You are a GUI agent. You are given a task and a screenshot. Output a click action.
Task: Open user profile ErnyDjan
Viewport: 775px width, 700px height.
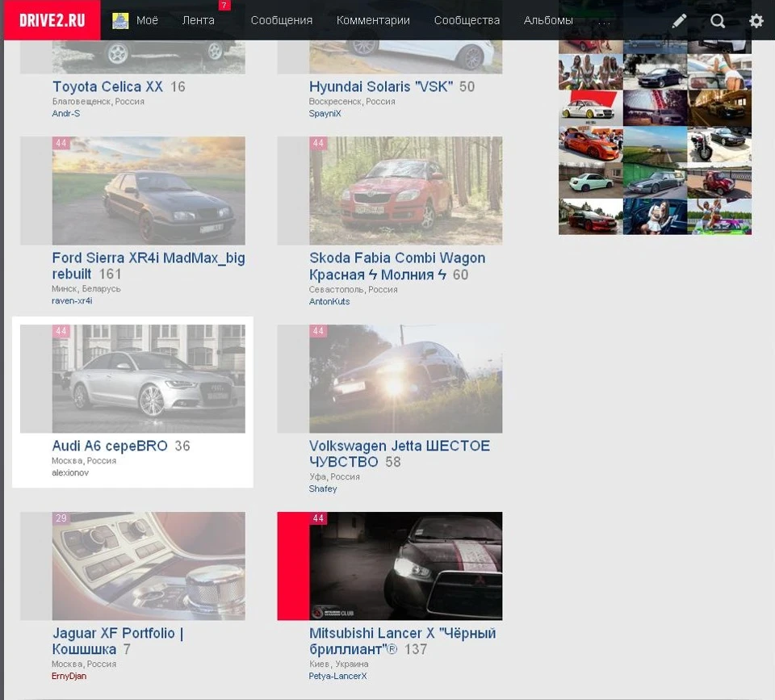click(x=69, y=676)
